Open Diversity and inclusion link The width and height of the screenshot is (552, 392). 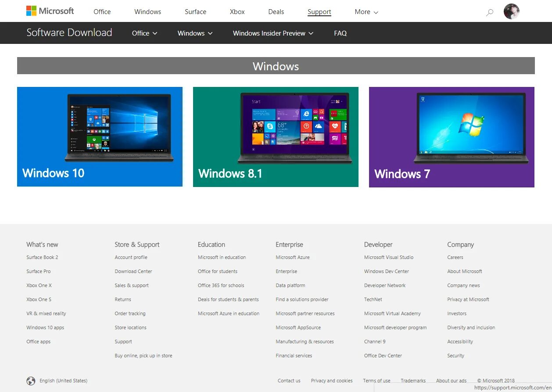click(471, 327)
